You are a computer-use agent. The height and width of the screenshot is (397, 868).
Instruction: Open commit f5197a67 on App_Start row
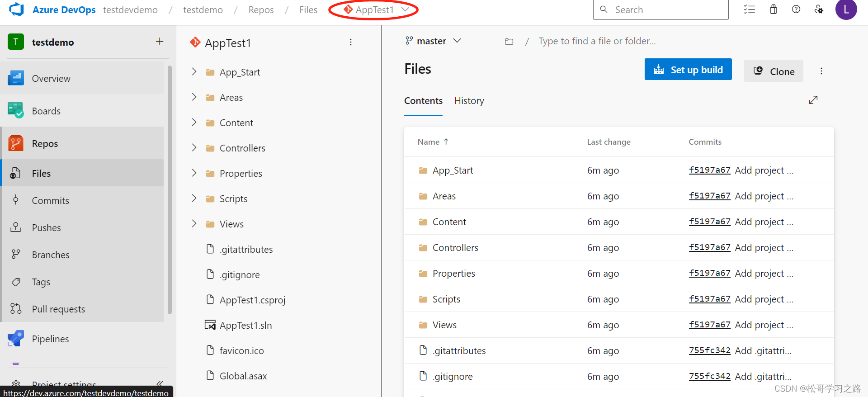point(709,170)
